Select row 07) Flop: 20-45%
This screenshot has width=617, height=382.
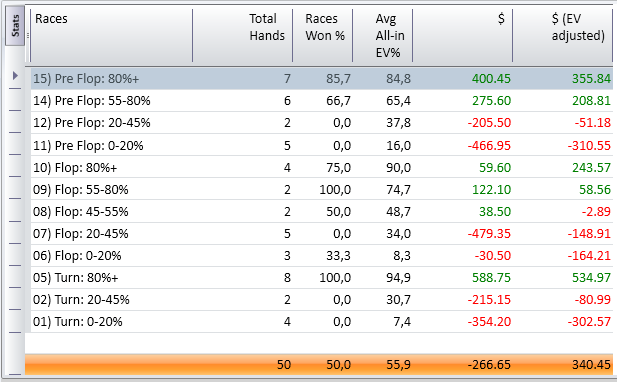pos(321,234)
